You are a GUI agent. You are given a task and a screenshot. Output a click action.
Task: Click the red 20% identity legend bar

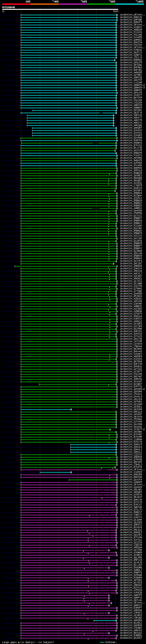16,4
